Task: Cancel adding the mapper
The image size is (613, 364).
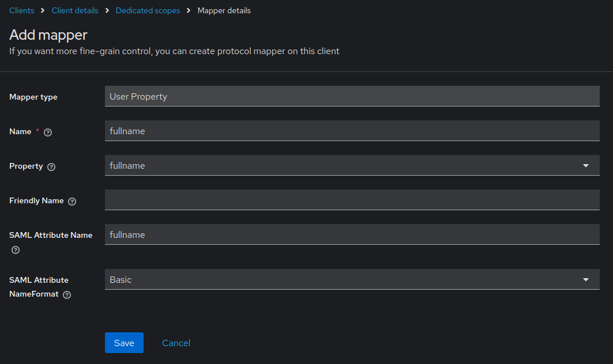Action: [x=176, y=343]
